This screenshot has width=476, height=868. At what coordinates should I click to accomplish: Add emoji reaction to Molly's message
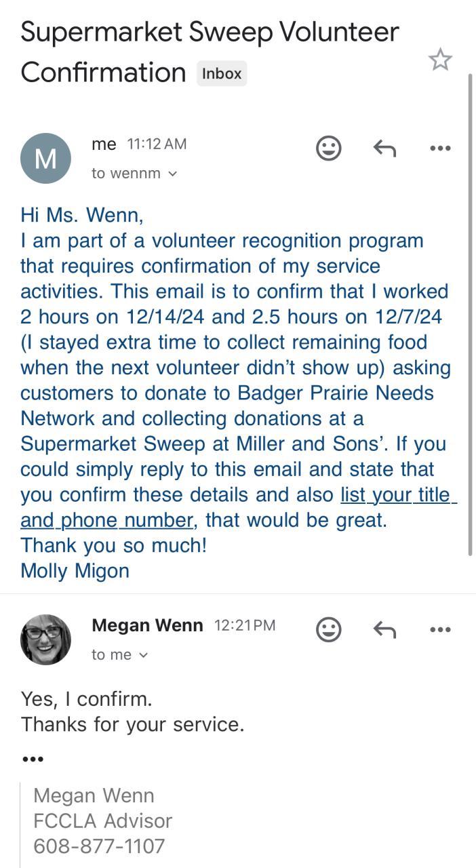(329, 148)
